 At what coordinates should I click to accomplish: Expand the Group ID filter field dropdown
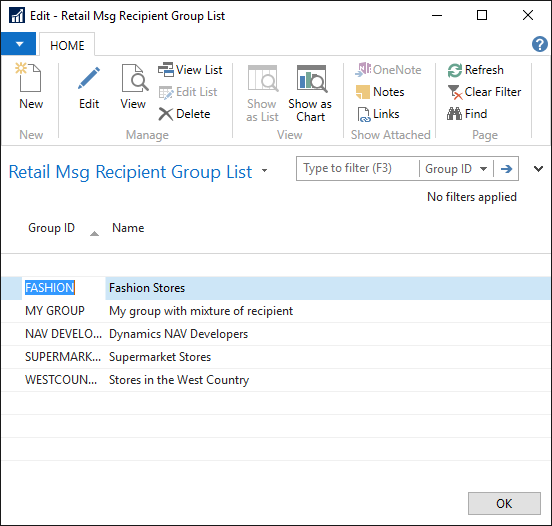(x=483, y=169)
